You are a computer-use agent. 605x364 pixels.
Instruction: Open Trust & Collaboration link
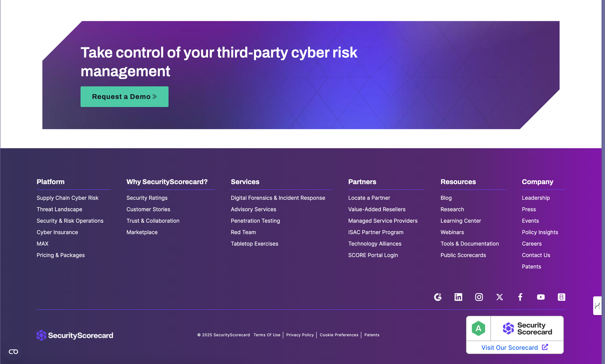coord(153,221)
